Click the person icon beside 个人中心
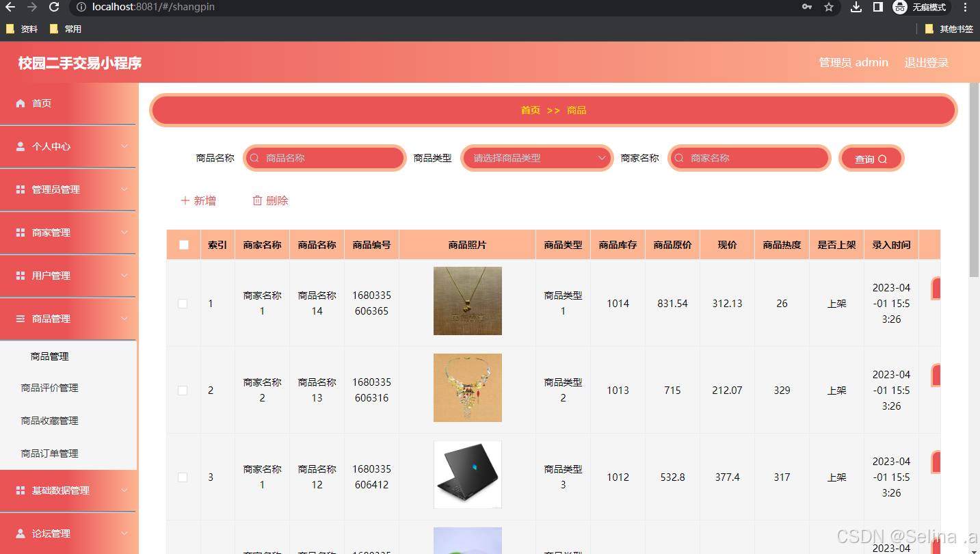Image resolution: width=980 pixels, height=554 pixels. pos(21,146)
